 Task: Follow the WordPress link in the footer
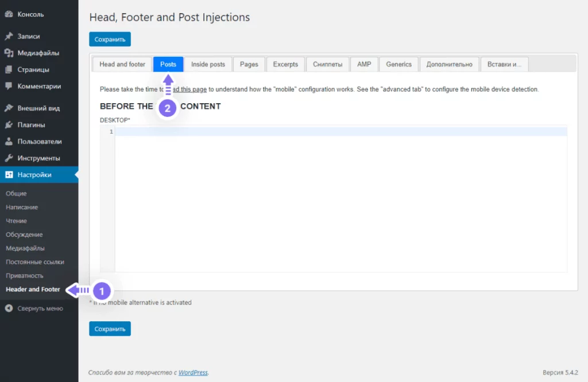193,372
